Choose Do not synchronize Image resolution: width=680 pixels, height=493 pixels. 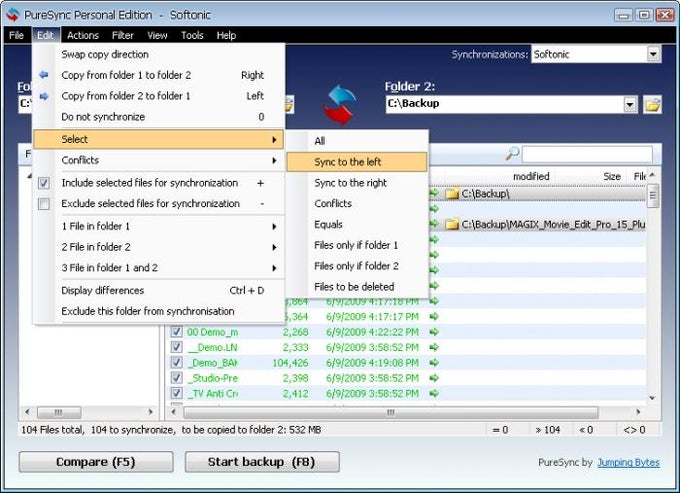(x=159, y=117)
